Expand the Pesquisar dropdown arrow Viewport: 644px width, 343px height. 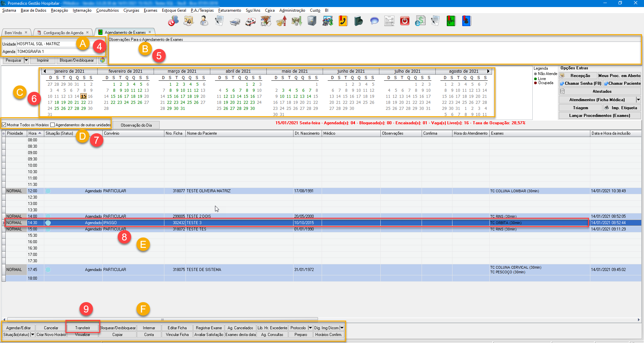point(26,60)
